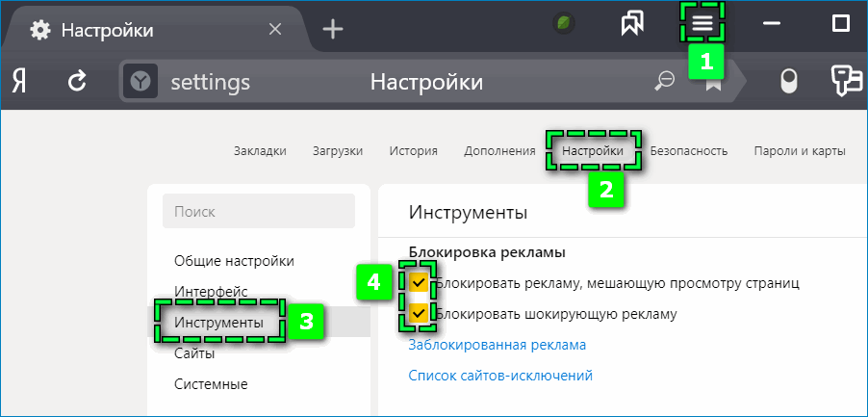This screenshot has width=868, height=417.
Task: Toggle Блокировать шокирующую рекламу checkbox
Action: click(x=419, y=314)
